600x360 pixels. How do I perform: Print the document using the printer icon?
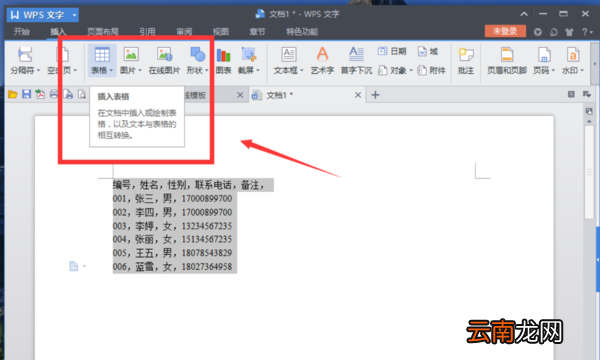point(54,94)
